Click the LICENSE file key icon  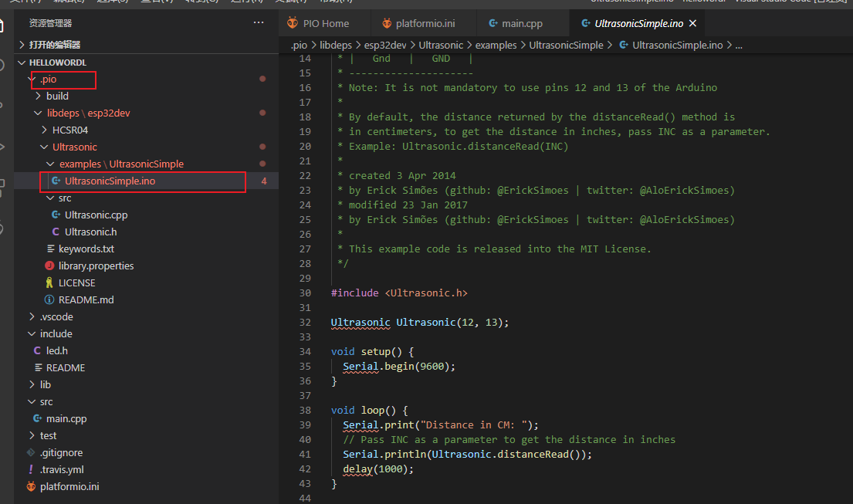point(49,282)
